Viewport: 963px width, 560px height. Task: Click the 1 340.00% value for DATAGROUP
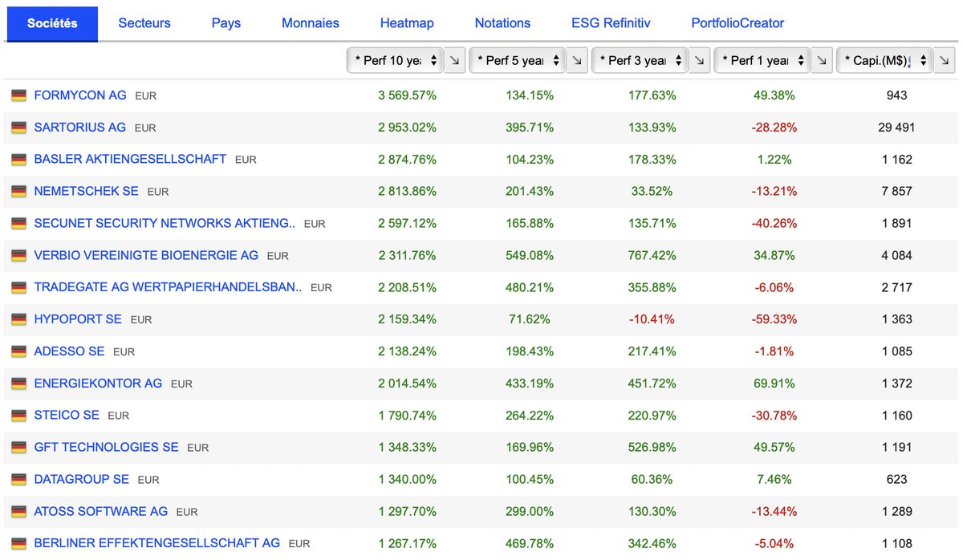coord(408,478)
